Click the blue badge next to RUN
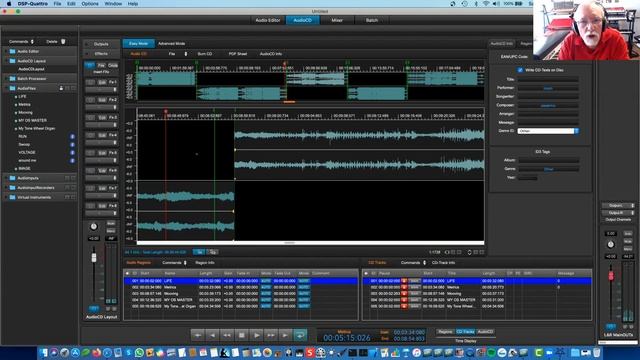The width and height of the screenshot is (640, 360). (72, 136)
